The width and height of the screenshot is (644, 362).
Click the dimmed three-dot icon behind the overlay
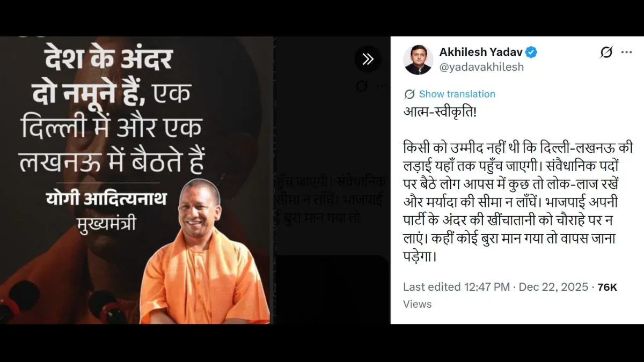pyautogui.click(x=381, y=86)
